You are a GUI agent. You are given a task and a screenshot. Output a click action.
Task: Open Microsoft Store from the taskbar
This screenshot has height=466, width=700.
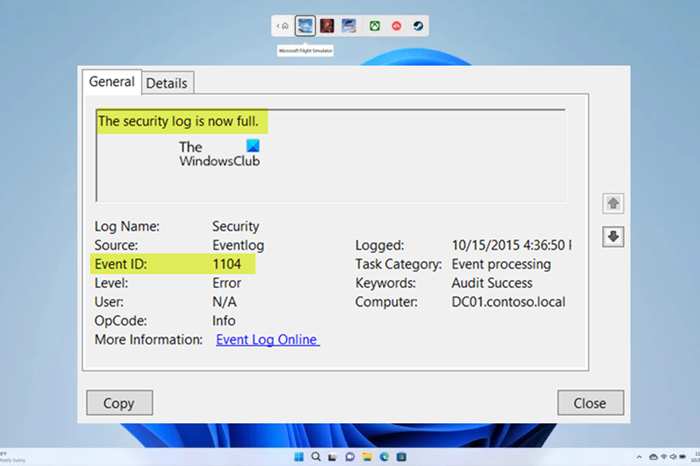[x=401, y=457]
